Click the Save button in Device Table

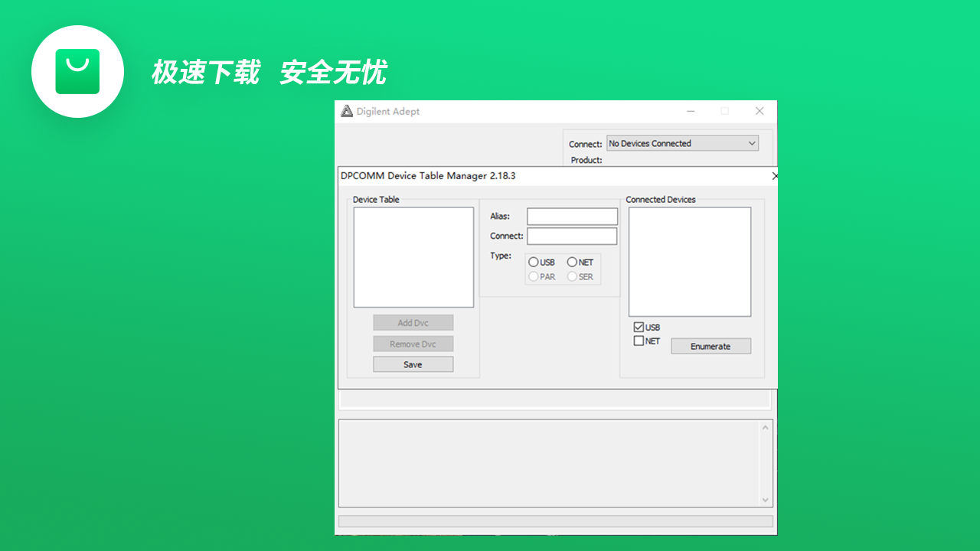413,364
